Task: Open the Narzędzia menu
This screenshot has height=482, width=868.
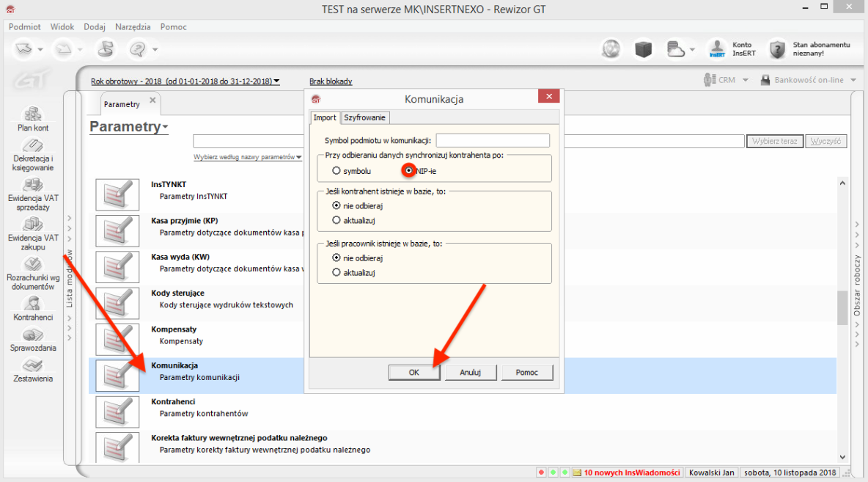Action: pyautogui.click(x=132, y=26)
